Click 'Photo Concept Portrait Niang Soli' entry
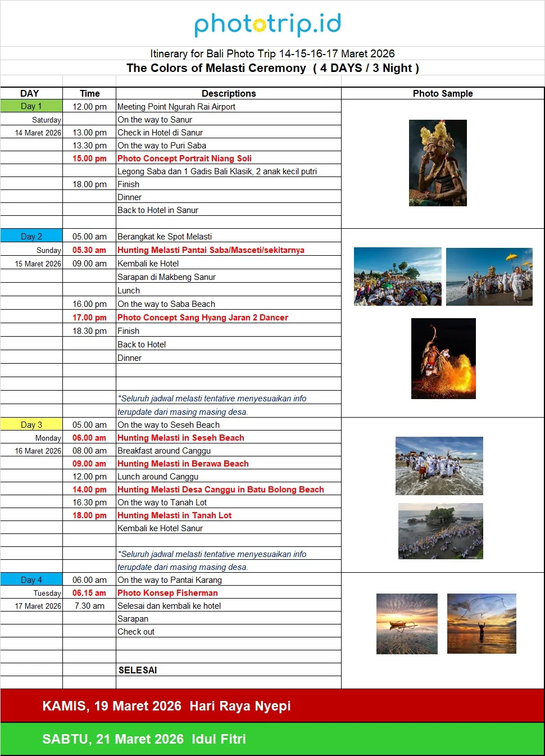The height and width of the screenshot is (756, 545). 229,158
